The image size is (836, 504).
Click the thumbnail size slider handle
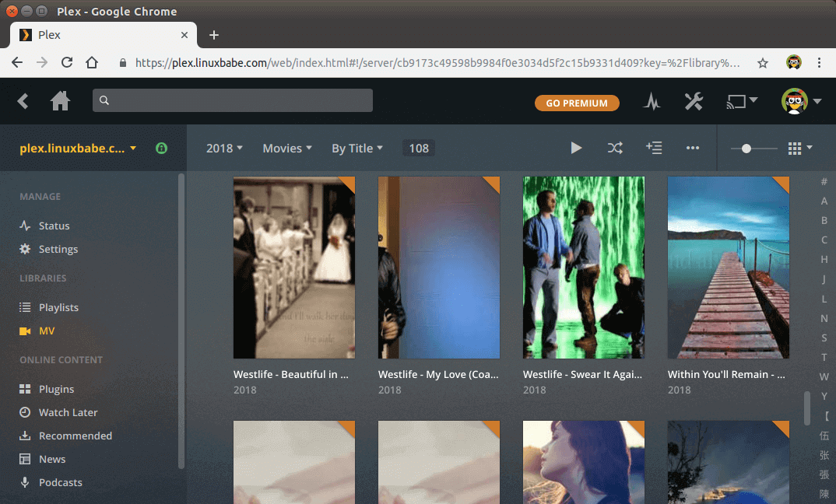pos(746,148)
